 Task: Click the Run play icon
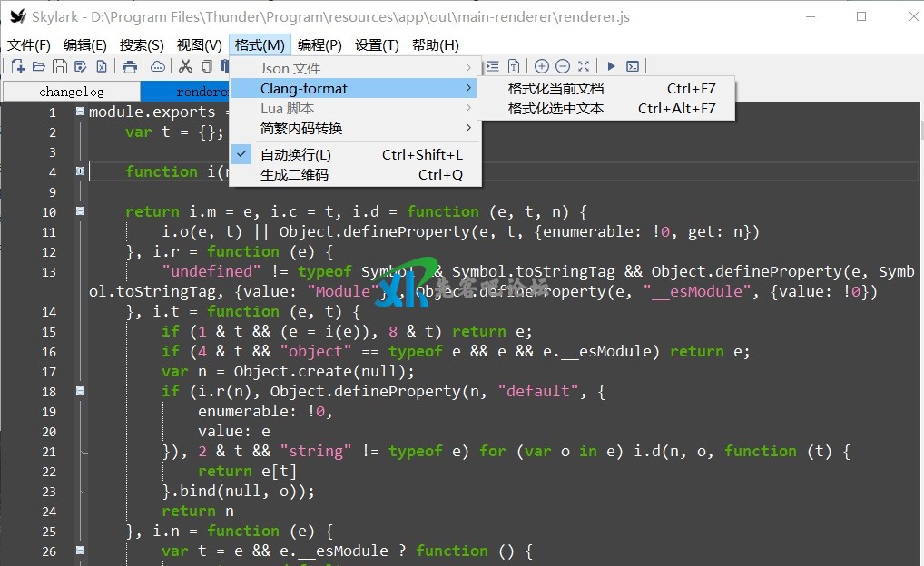611,66
